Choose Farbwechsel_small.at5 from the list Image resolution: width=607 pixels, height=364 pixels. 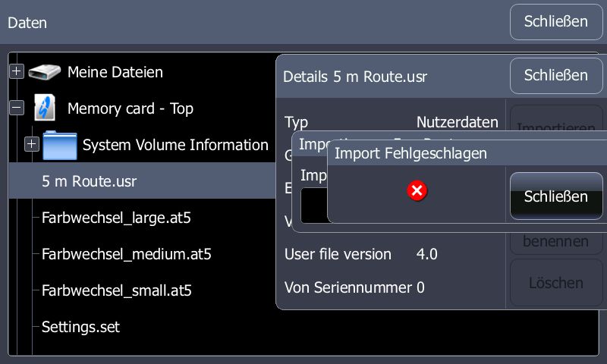point(117,290)
